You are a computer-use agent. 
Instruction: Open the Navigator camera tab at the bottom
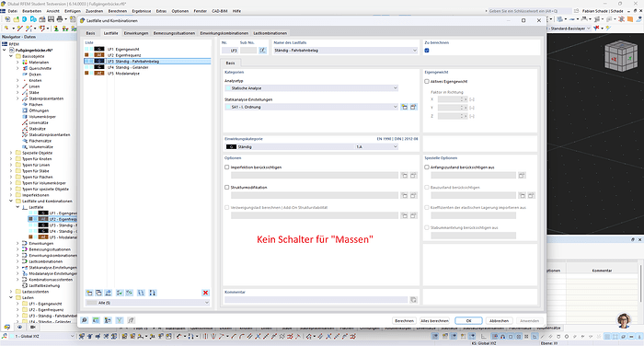(32, 327)
